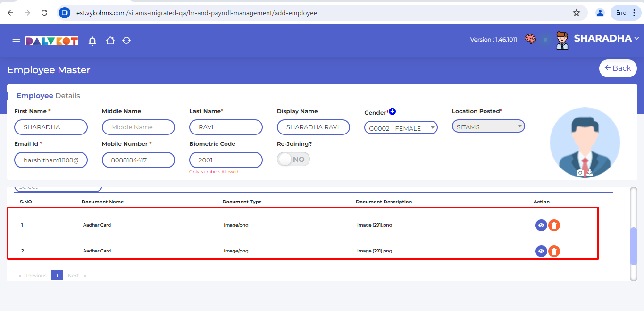View first Aadhar Card document using eye icon

click(541, 226)
